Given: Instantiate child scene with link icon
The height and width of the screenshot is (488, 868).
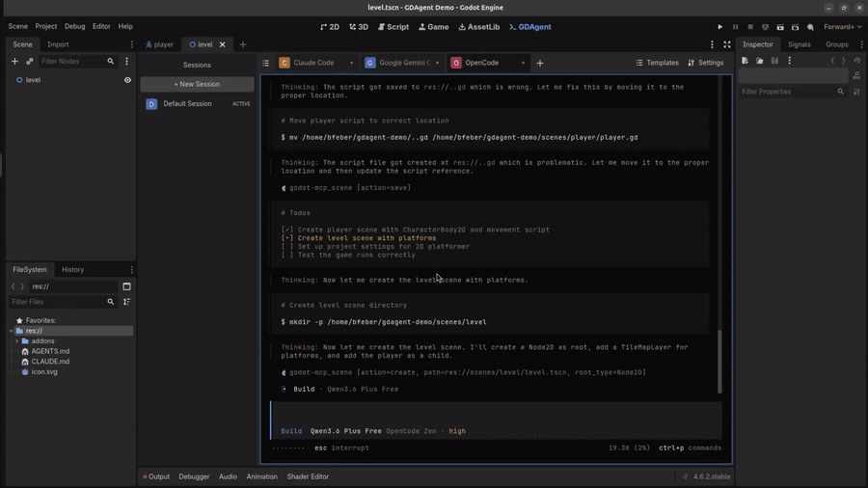Looking at the screenshot, I should pyautogui.click(x=29, y=62).
